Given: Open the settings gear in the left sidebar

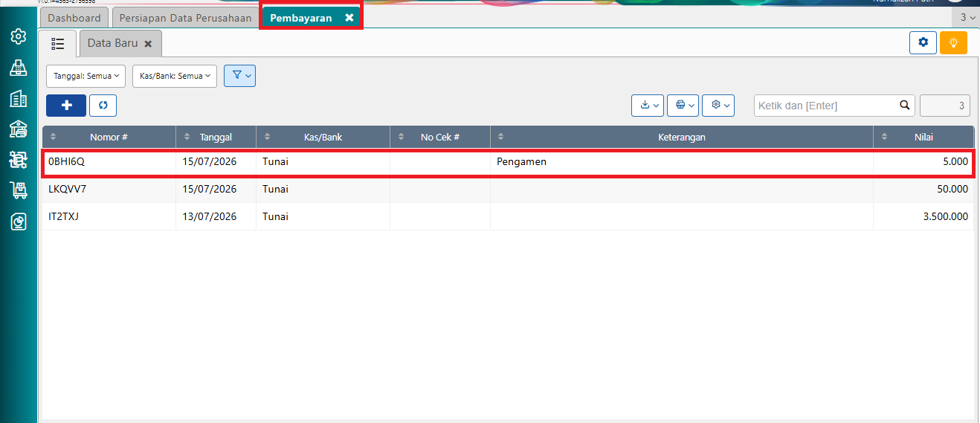Looking at the screenshot, I should click(x=18, y=36).
